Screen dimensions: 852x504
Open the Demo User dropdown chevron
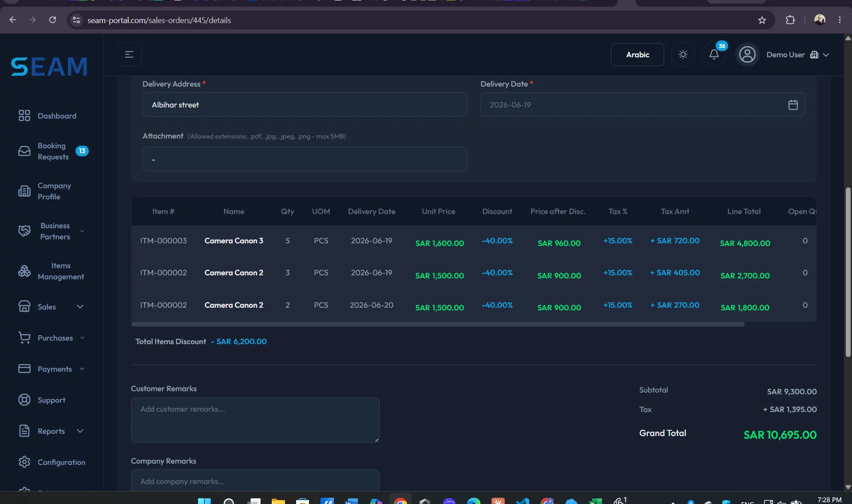[x=826, y=55]
